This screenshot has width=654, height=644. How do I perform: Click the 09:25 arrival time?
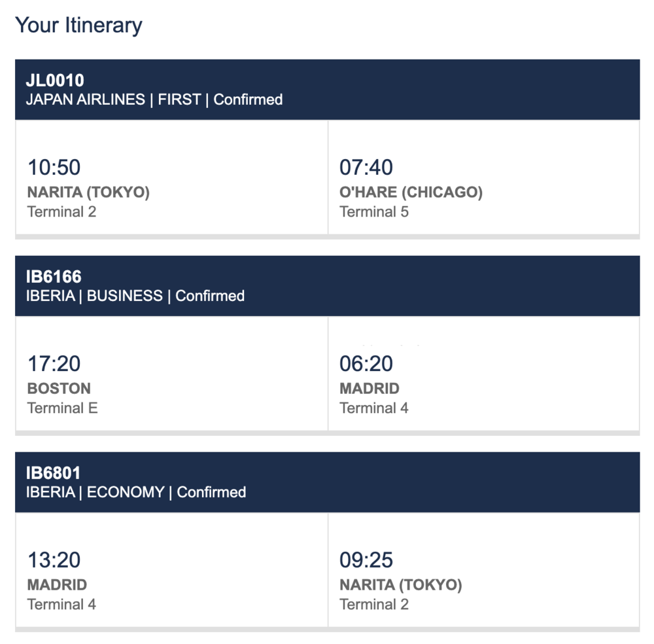point(366,560)
